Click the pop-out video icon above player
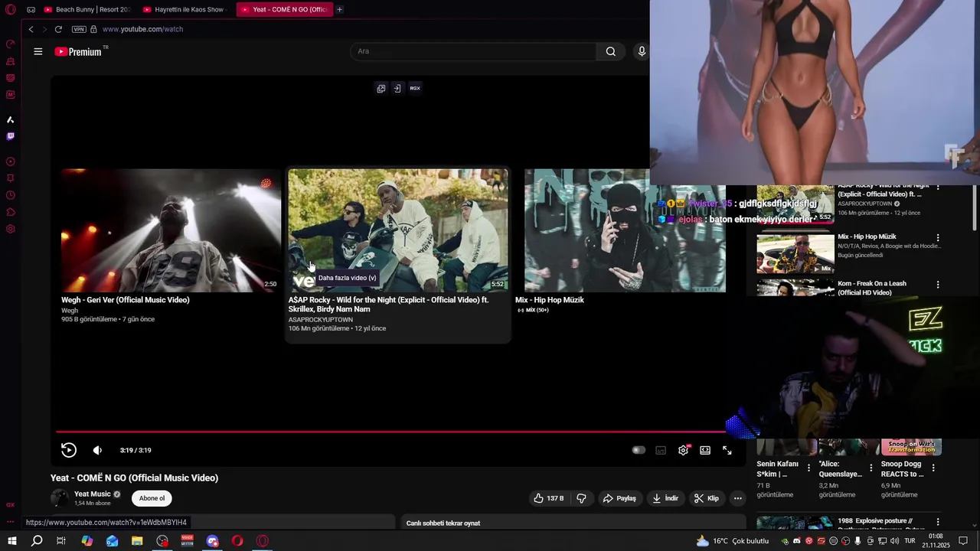980x551 pixels. click(381, 88)
